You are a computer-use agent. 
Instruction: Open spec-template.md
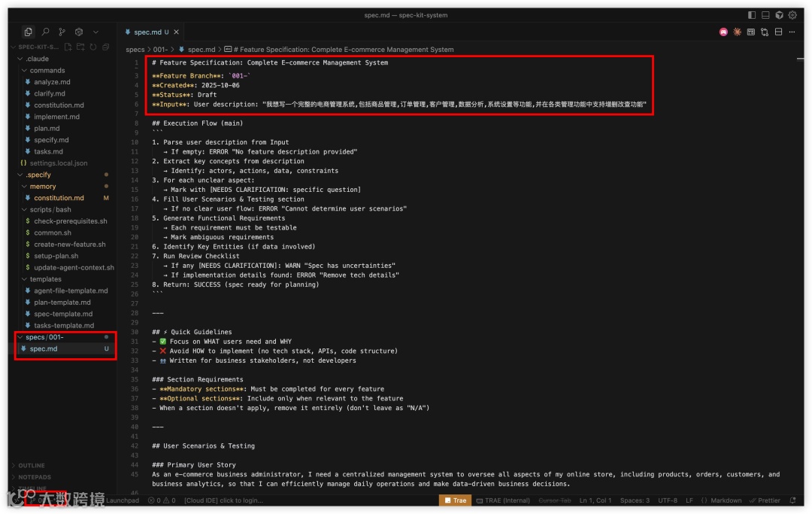tap(63, 314)
